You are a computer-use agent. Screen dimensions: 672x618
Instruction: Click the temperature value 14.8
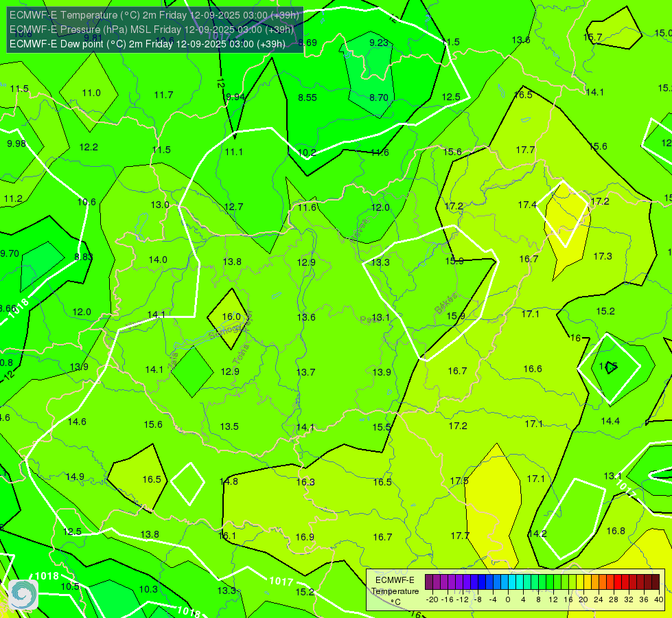pos(229,481)
